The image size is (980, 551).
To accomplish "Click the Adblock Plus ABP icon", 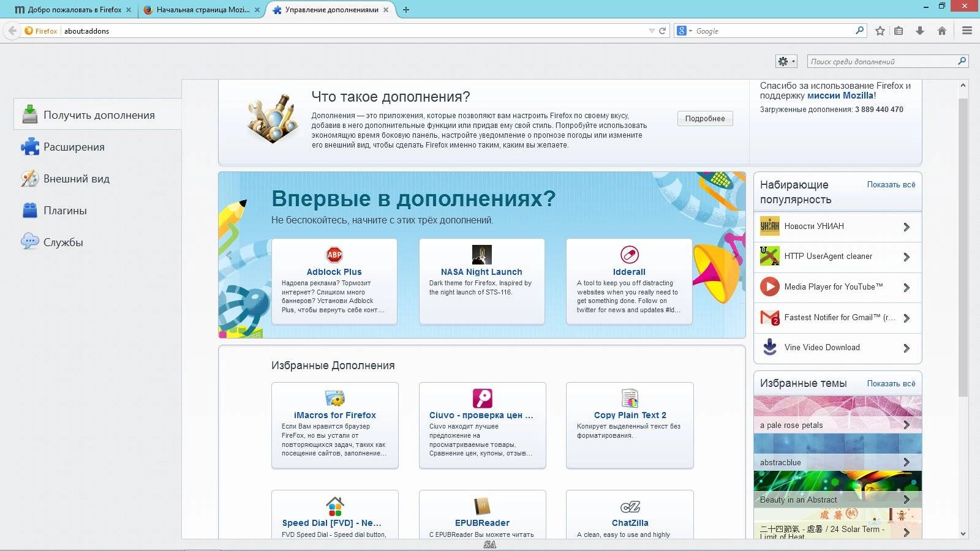I will tap(334, 255).
